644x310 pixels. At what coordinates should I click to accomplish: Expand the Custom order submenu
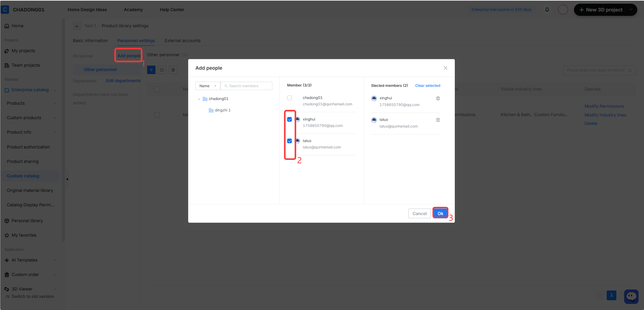pos(55,275)
